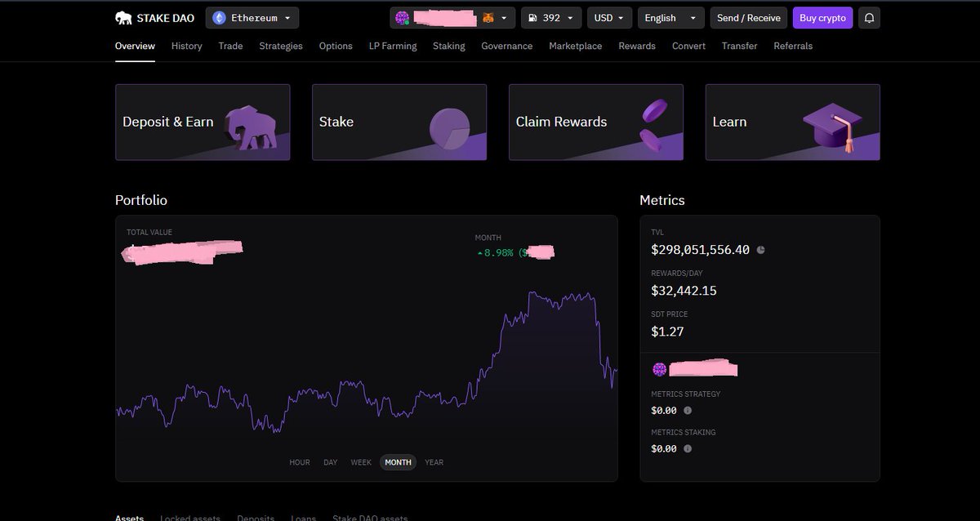
Task: Open the Claim Rewards card
Action: (596, 122)
